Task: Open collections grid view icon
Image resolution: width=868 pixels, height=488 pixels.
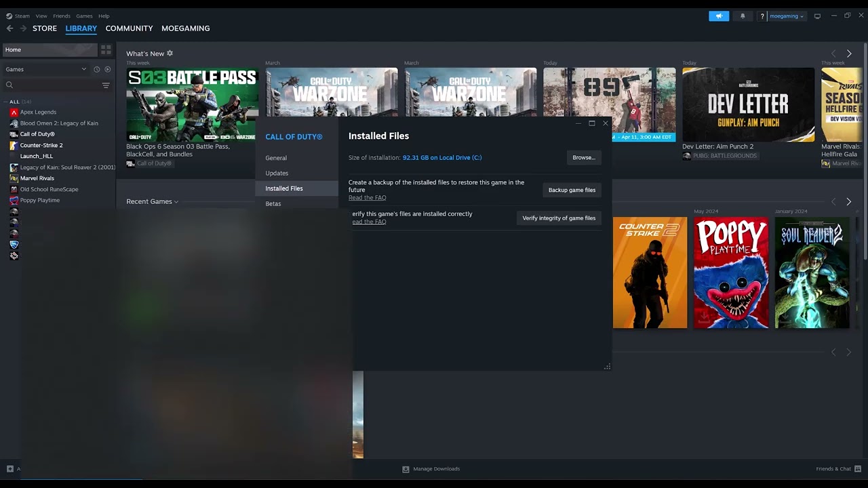Action: pyautogui.click(x=106, y=49)
